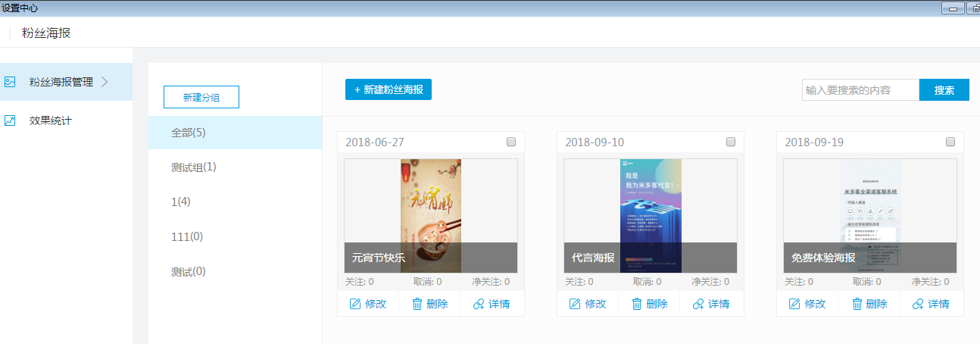Click the 搜索 search button
This screenshot has height=344, width=980.
944,90
